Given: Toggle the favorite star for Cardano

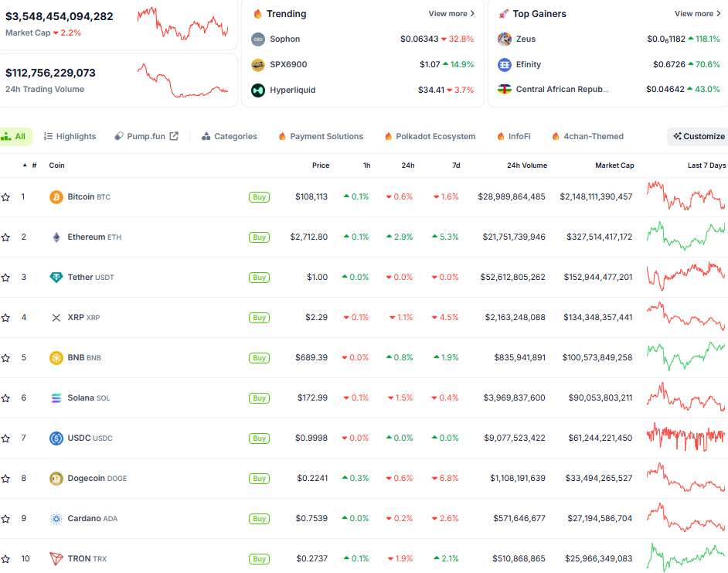Looking at the screenshot, I should point(5,519).
